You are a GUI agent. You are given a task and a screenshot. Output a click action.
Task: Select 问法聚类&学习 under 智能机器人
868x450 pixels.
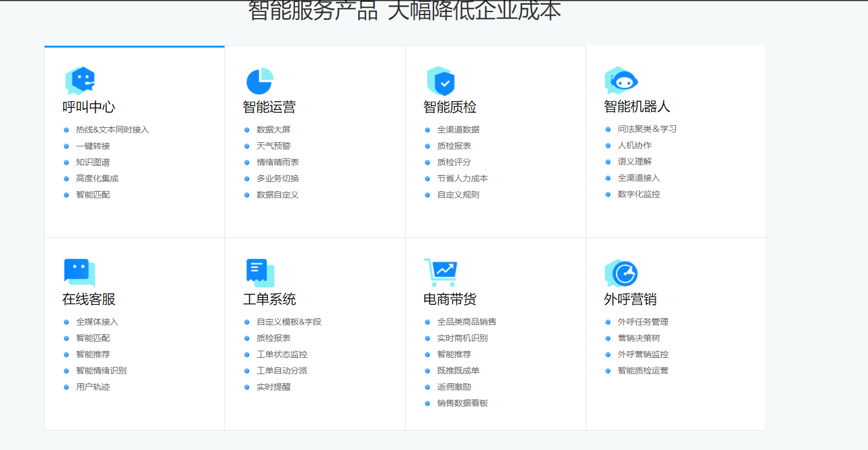tap(647, 129)
